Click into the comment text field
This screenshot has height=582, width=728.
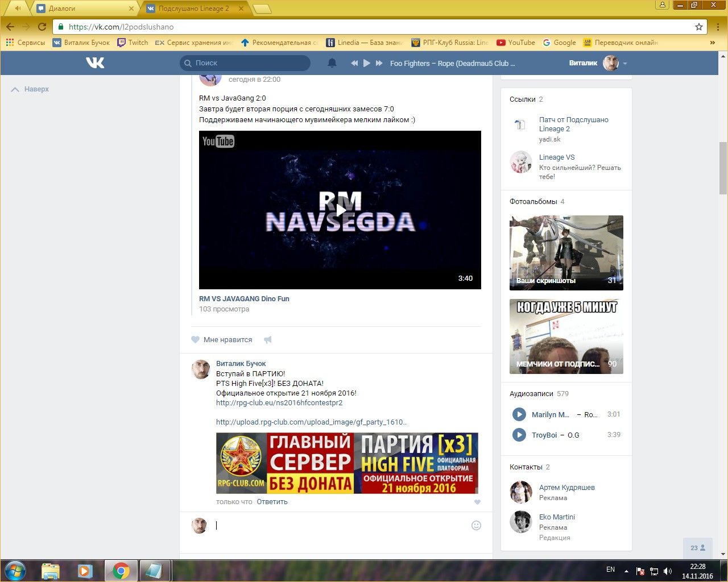point(341,526)
